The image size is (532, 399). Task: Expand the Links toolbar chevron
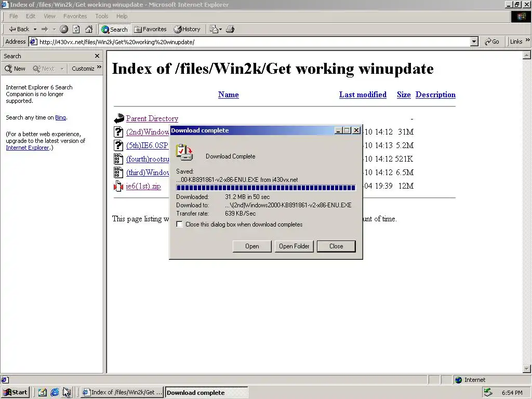click(x=528, y=40)
